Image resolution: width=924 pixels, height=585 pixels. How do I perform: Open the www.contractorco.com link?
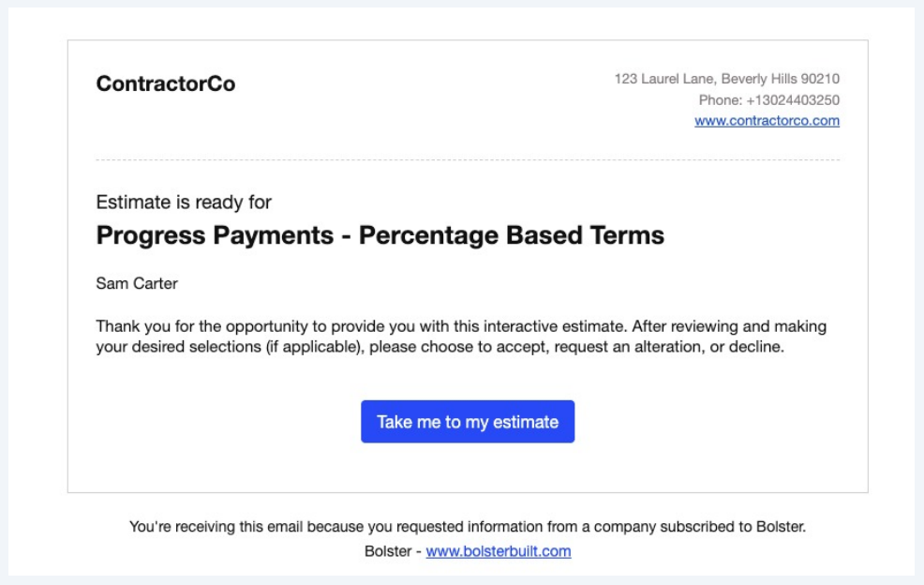pyautogui.click(x=767, y=121)
